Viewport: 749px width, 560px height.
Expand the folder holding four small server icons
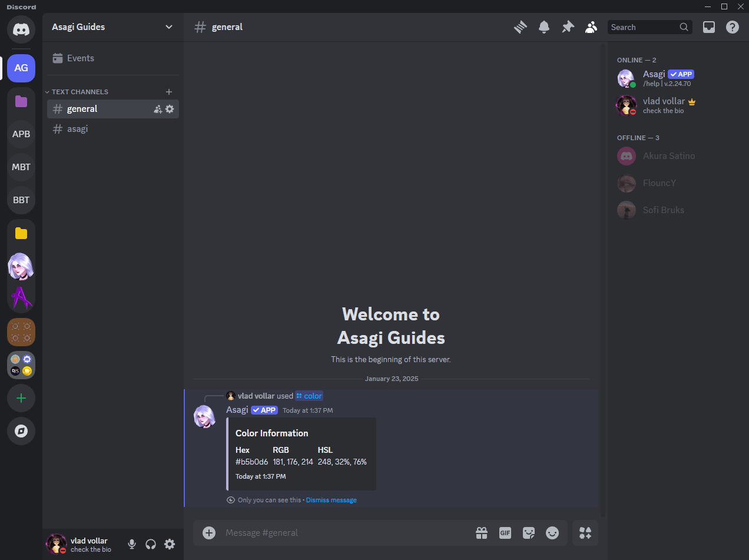(21, 365)
